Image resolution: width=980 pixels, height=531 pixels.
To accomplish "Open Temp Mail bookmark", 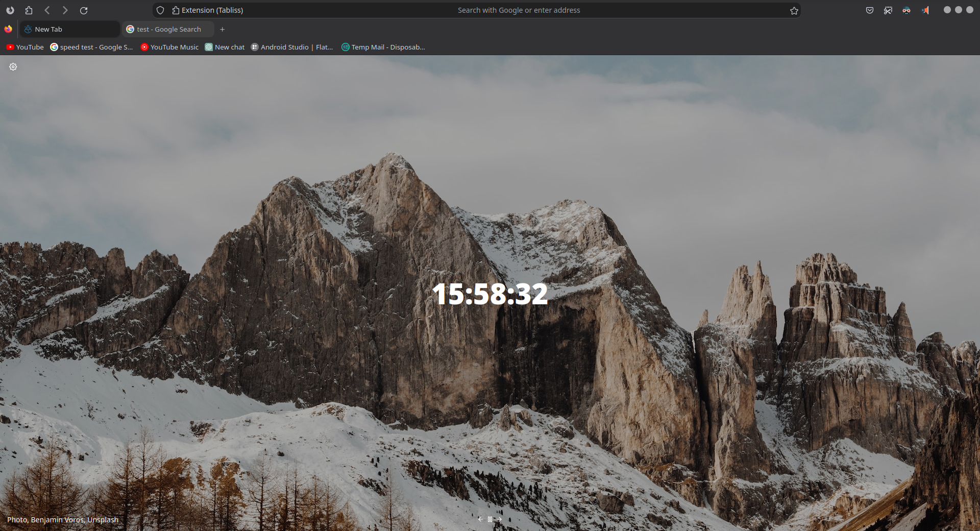I will point(383,47).
